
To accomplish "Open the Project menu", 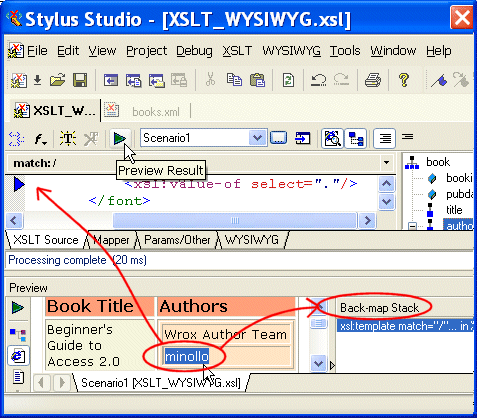I will click(x=146, y=51).
